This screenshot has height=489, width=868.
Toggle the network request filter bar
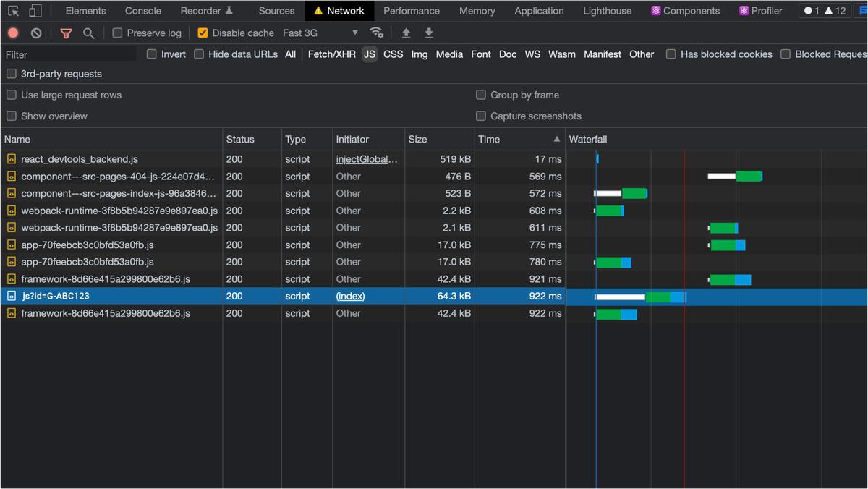click(66, 33)
